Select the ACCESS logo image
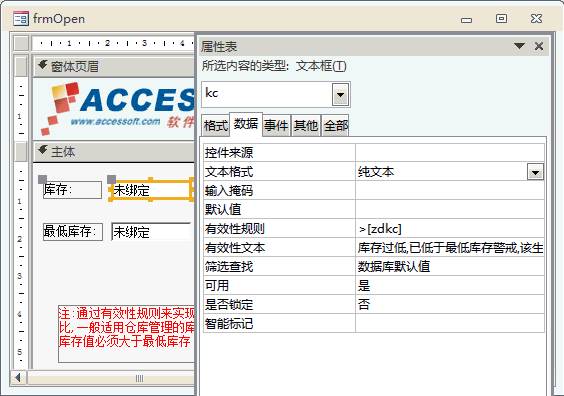 (117, 108)
